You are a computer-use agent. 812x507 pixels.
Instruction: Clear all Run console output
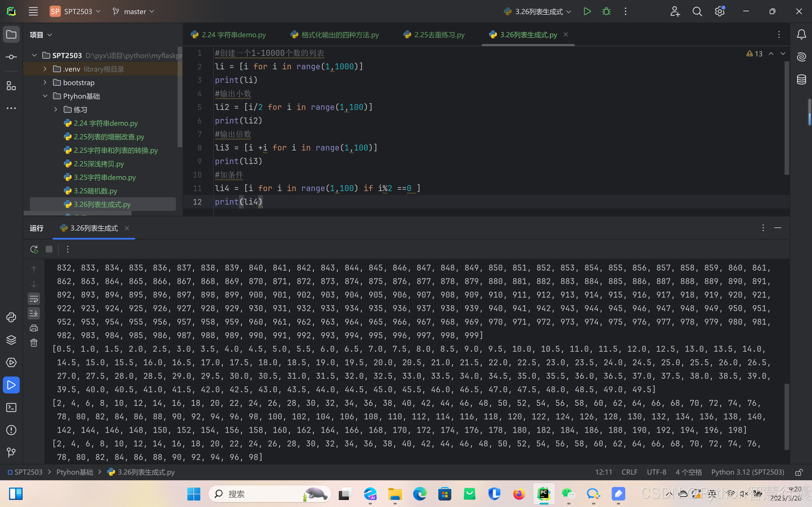pyautogui.click(x=34, y=343)
